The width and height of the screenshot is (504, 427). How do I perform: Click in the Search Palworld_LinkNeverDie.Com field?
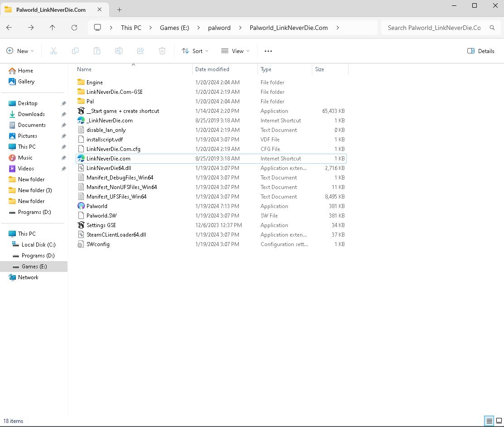(434, 28)
